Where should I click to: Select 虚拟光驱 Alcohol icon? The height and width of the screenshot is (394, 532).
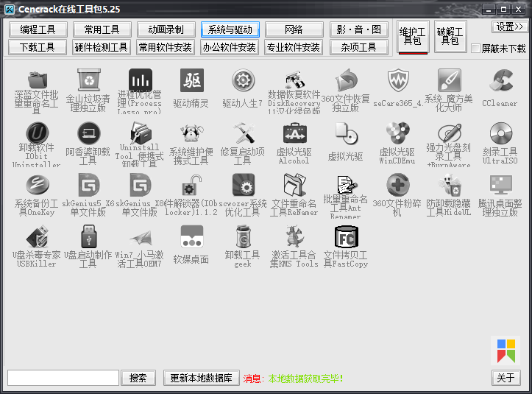coord(295,133)
